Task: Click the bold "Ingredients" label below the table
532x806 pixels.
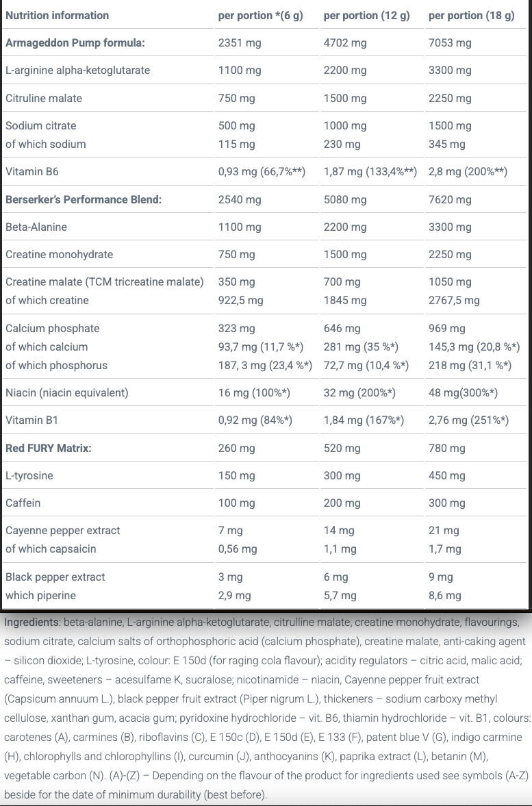Action: tap(31, 622)
